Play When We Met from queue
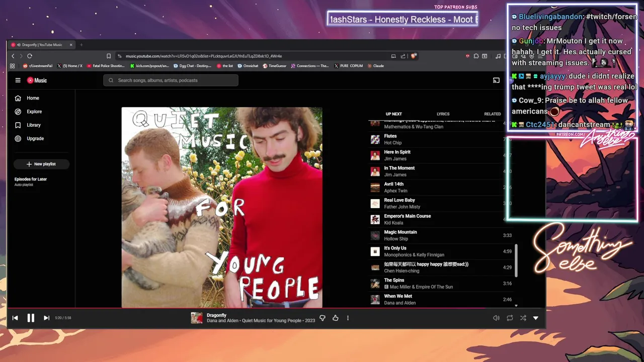This screenshot has width=644, height=362. (x=440, y=300)
